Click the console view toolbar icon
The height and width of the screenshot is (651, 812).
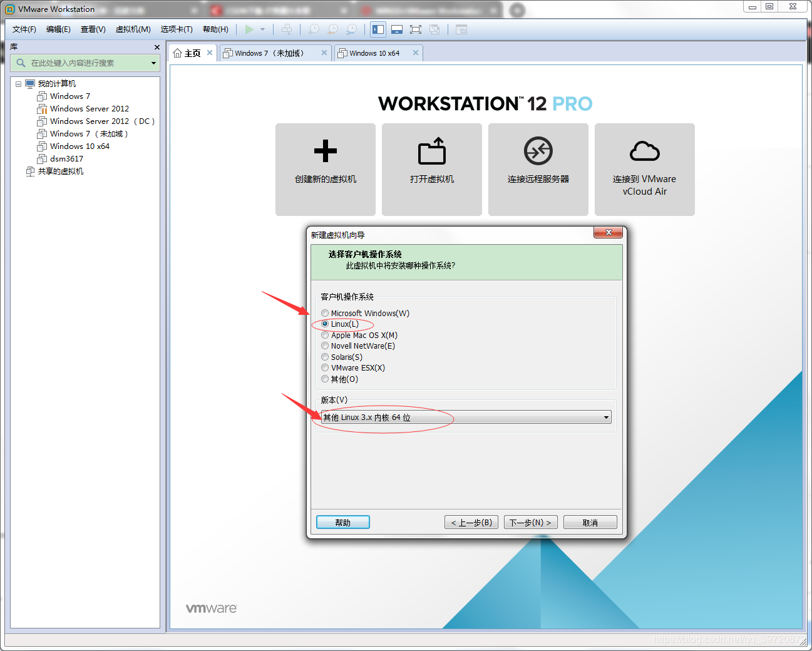(x=461, y=29)
